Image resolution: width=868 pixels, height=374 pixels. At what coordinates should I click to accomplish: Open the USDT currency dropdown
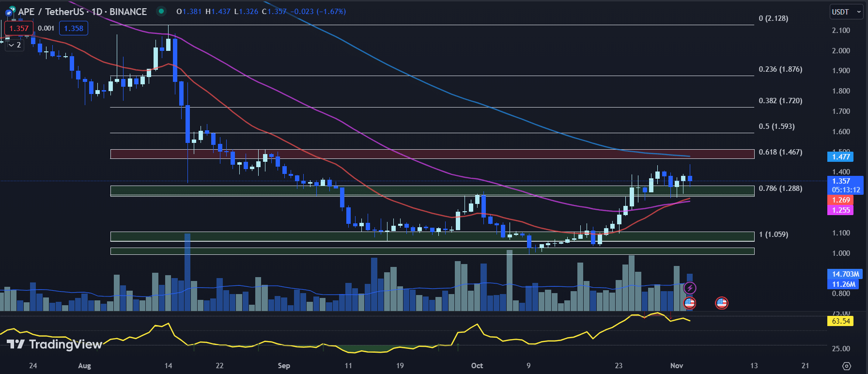coord(846,12)
